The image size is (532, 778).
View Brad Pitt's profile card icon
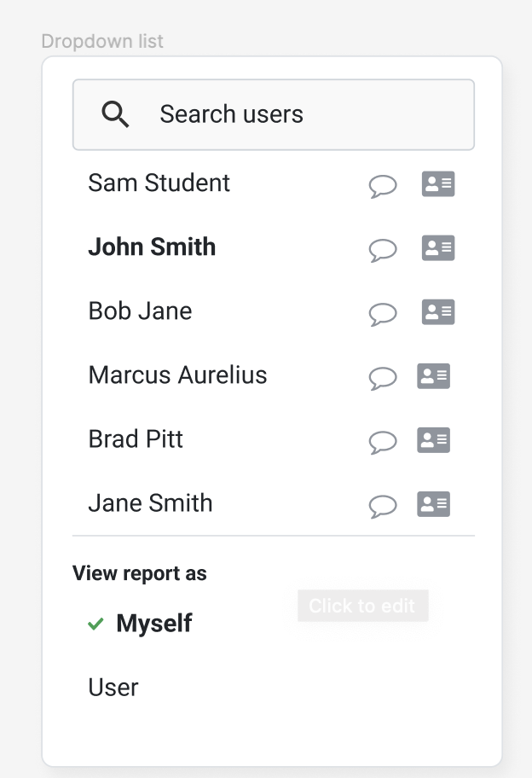point(434,440)
